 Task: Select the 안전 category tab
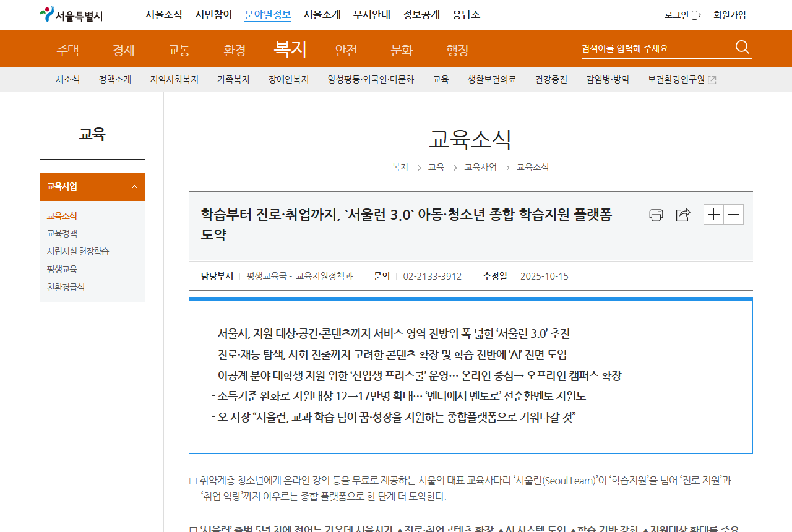point(346,50)
